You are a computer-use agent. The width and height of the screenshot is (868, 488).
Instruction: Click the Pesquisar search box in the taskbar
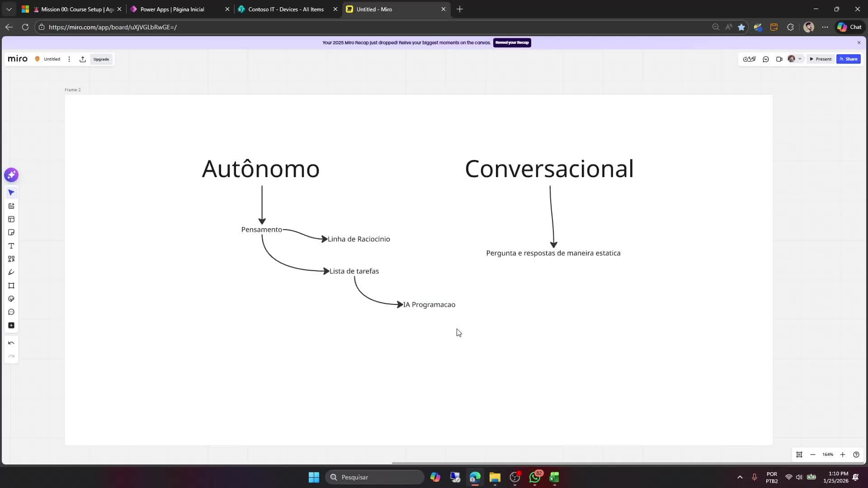tap(375, 477)
